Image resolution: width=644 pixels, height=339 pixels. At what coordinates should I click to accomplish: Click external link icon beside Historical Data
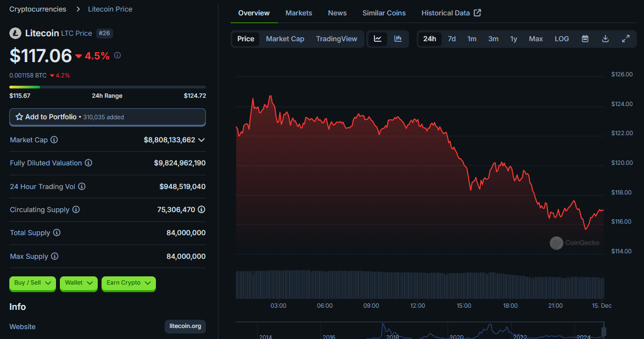pyautogui.click(x=477, y=13)
